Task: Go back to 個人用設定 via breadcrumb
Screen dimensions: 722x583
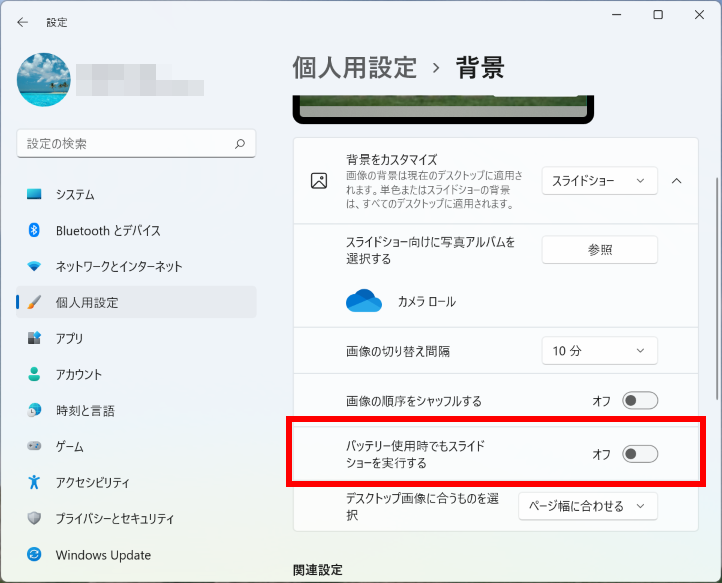Action: click(355, 68)
